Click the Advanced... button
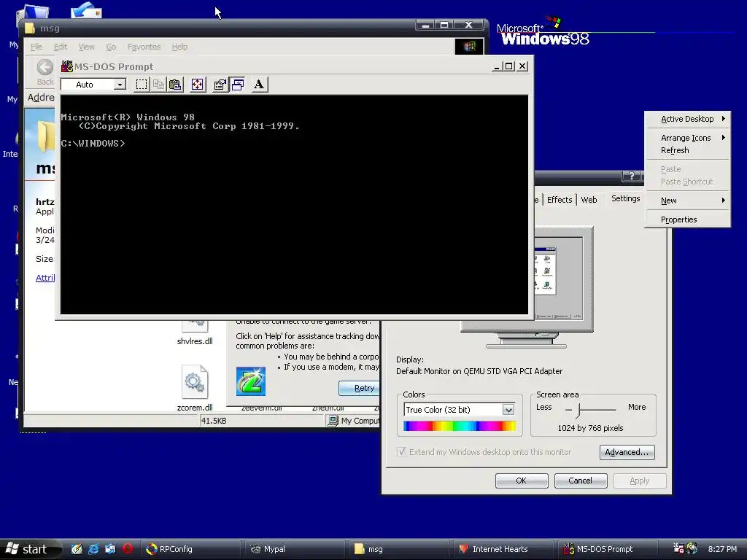Viewport: 747px width, 560px height. pos(627,452)
